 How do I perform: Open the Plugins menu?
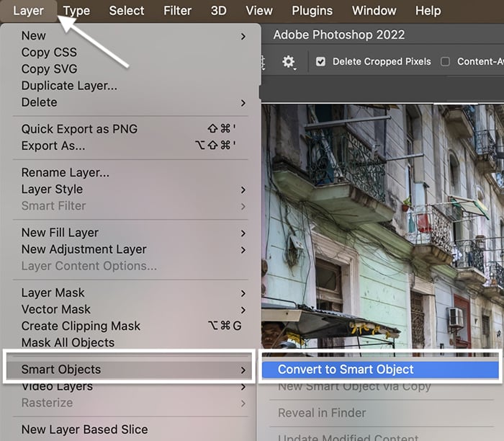point(312,11)
